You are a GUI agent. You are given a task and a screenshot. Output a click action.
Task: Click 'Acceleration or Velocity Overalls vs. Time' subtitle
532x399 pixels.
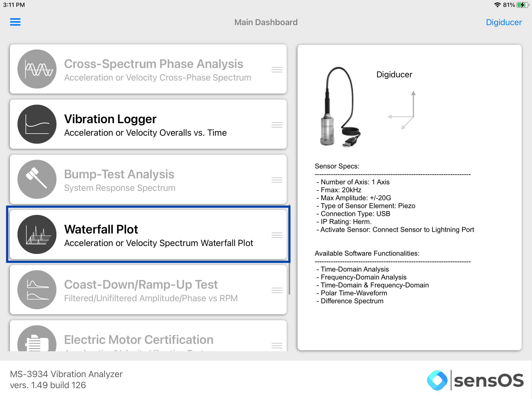pos(145,133)
